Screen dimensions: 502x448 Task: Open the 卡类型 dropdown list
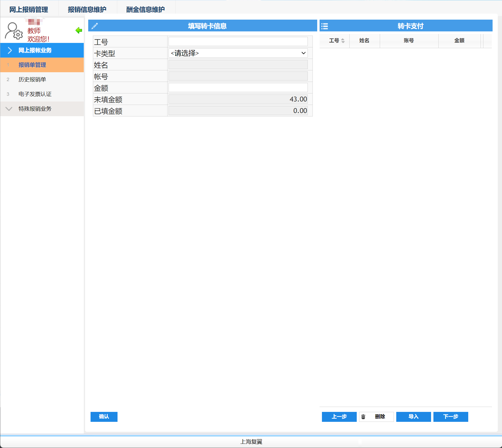[238, 53]
